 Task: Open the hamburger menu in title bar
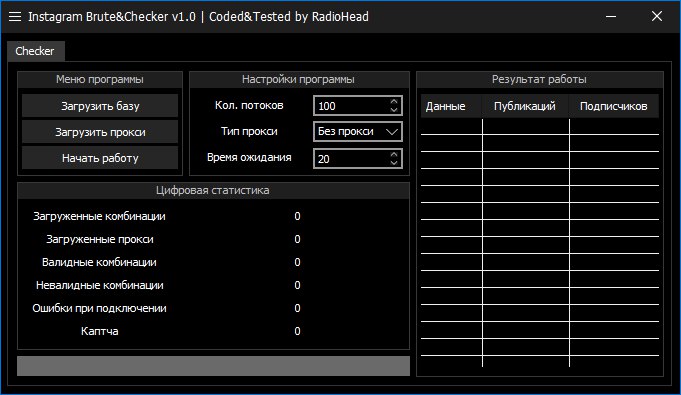(15, 17)
